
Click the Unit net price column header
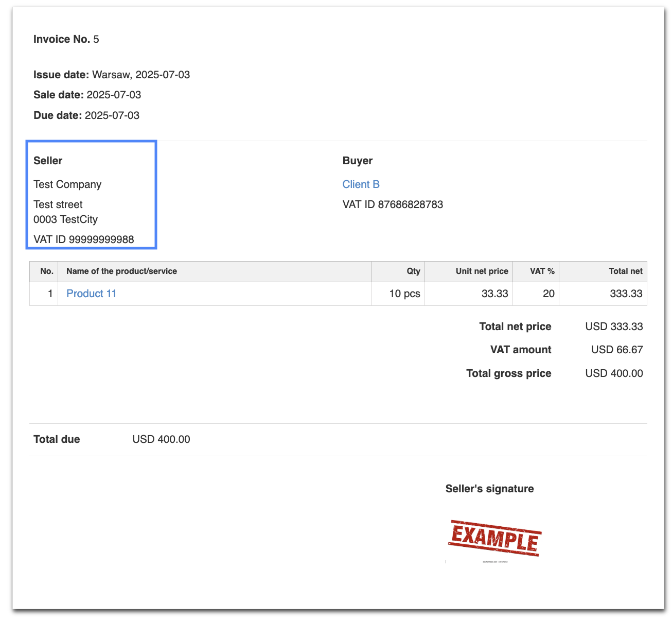(x=469, y=271)
